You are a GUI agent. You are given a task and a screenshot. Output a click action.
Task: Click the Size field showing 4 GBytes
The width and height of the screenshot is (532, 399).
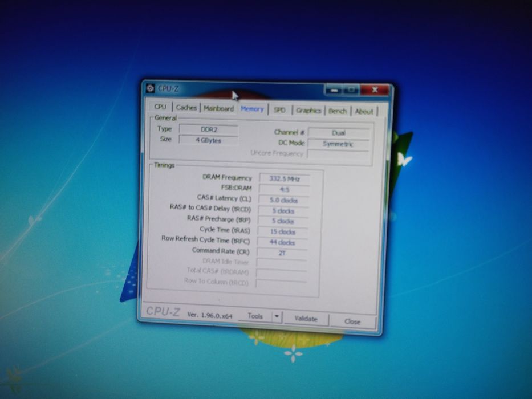[x=208, y=140]
